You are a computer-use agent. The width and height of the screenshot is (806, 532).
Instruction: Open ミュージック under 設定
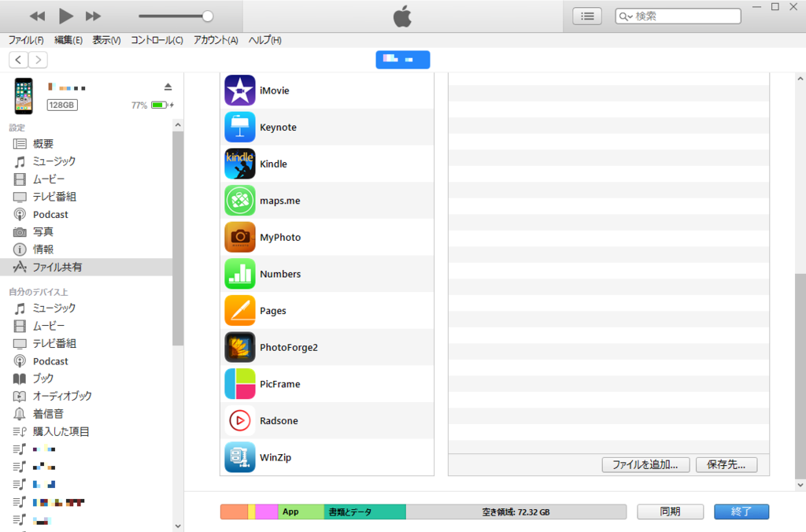87,161
